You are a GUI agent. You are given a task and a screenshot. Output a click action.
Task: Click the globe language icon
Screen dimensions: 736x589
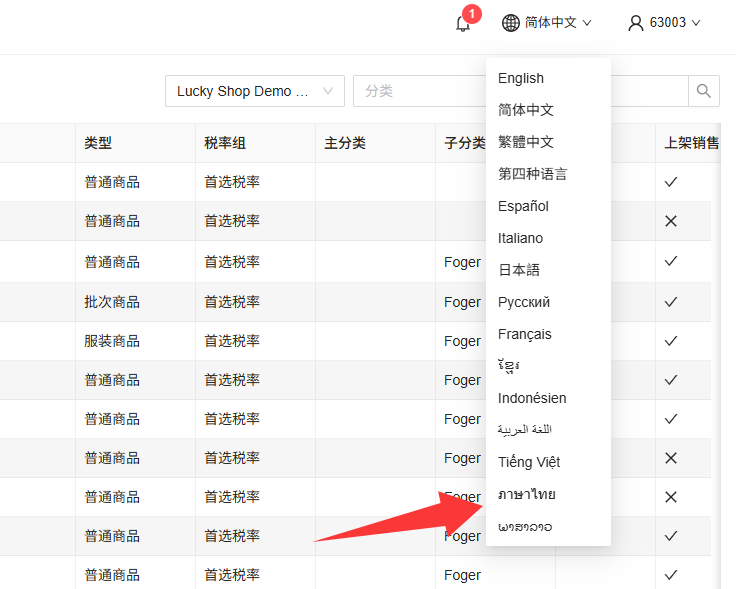(510, 23)
